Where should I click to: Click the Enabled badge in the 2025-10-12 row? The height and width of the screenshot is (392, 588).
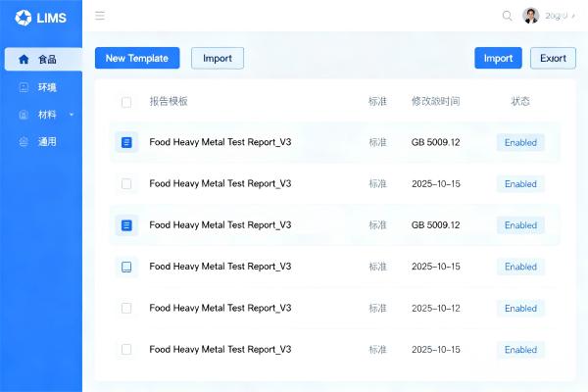click(520, 309)
